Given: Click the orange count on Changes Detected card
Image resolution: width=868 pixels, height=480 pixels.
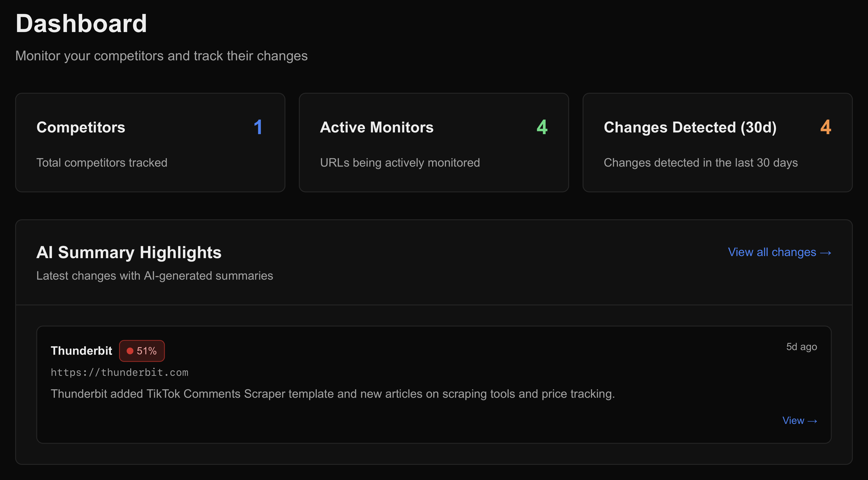Looking at the screenshot, I should (826, 127).
